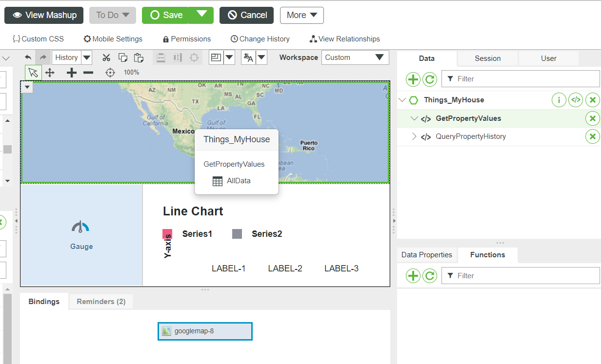This screenshot has height=364, width=601.
Task: Click the View Mashup button
Action: 43,15
